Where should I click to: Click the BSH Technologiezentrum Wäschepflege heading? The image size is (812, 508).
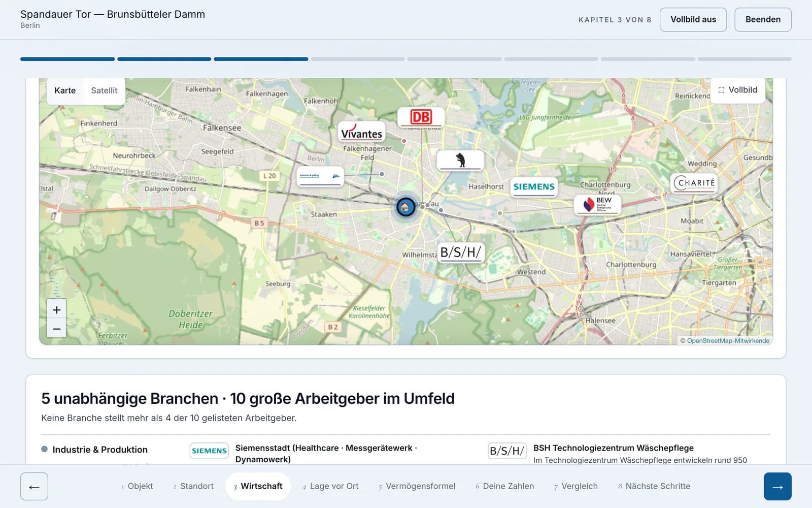point(613,448)
